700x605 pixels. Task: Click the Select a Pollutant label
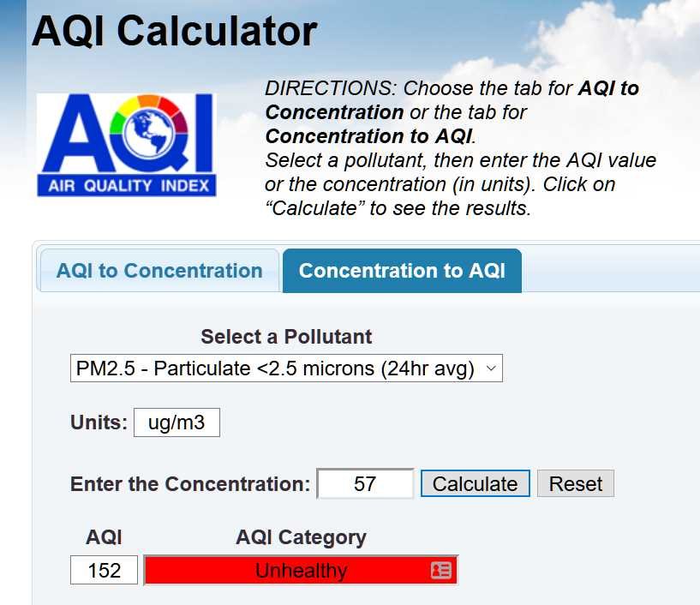(286, 337)
